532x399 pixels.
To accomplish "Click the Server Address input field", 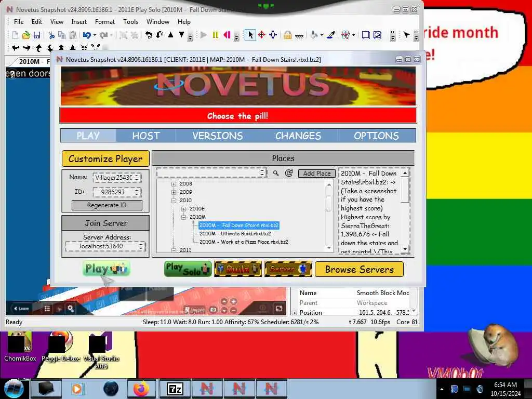I will click(x=105, y=246).
